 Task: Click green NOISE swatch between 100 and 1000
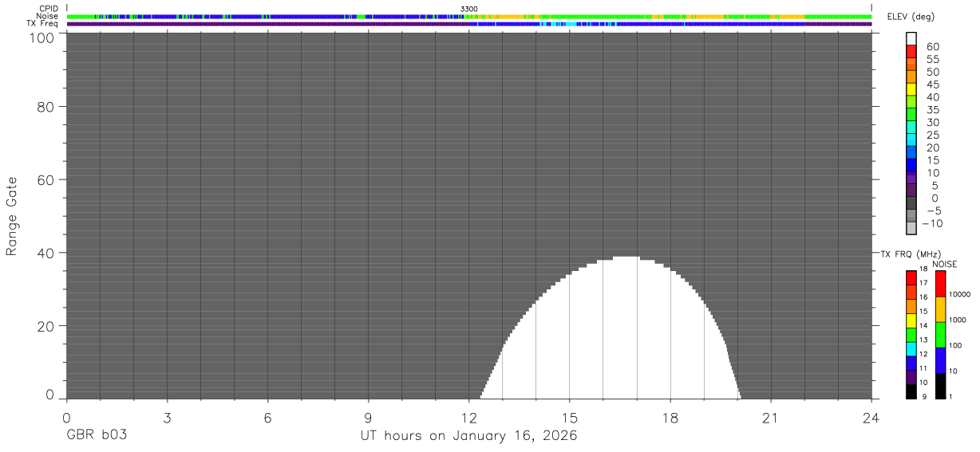pyautogui.click(x=940, y=334)
